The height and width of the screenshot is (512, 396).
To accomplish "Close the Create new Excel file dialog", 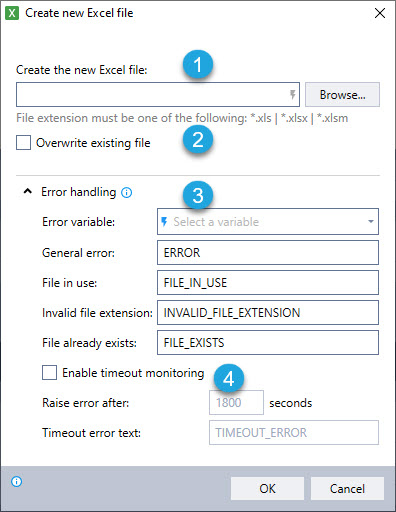I will (x=380, y=13).
